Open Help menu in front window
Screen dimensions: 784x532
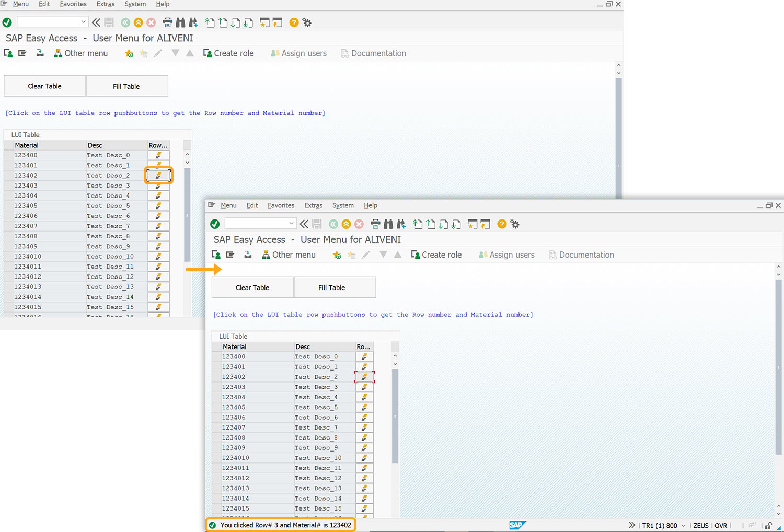[371, 205]
